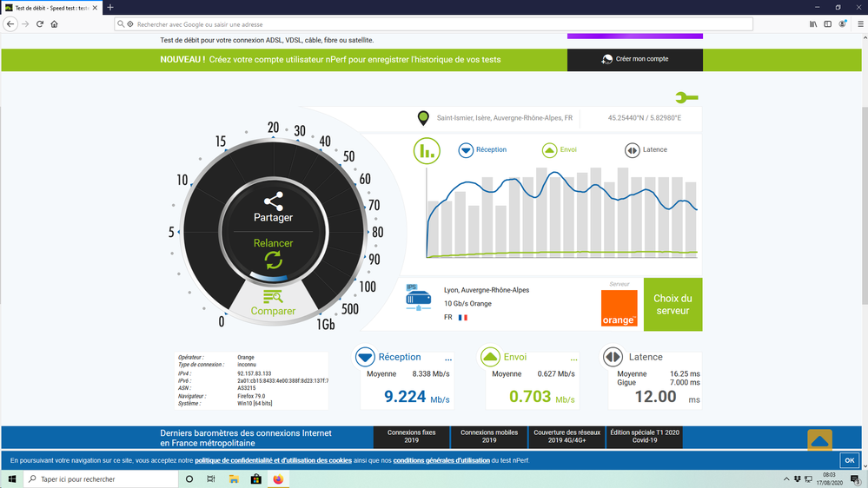This screenshot has width=868, height=488.
Task: Go to Firefox home page
Action: [x=54, y=24]
